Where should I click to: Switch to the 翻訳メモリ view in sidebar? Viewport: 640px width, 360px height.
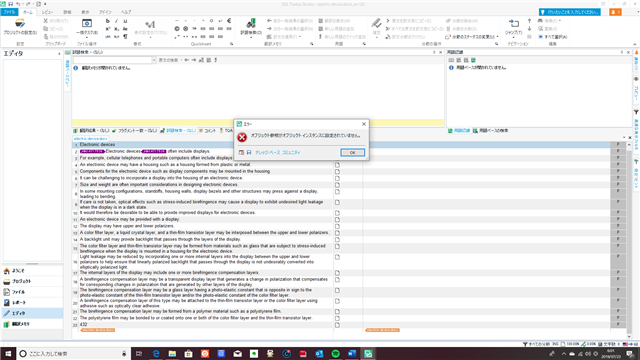coord(32,324)
